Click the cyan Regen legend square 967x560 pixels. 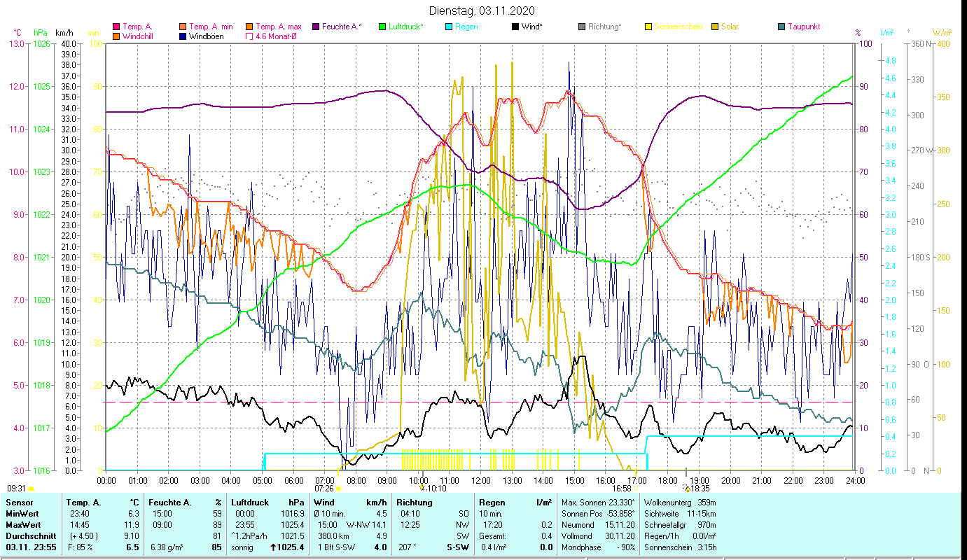click(449, 27)
